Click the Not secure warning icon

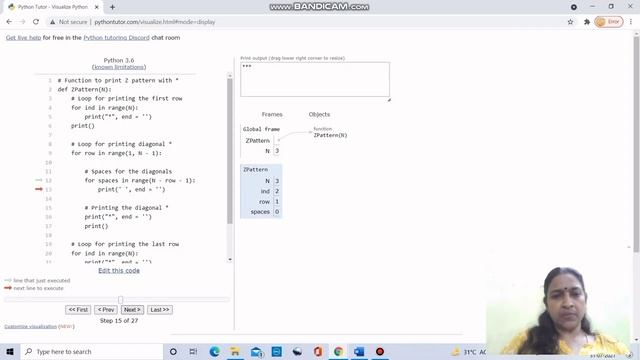tap(52, 22)
